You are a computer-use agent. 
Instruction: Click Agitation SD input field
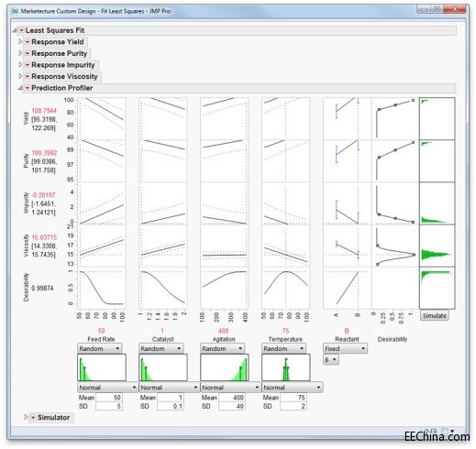(x=232, y=406)
